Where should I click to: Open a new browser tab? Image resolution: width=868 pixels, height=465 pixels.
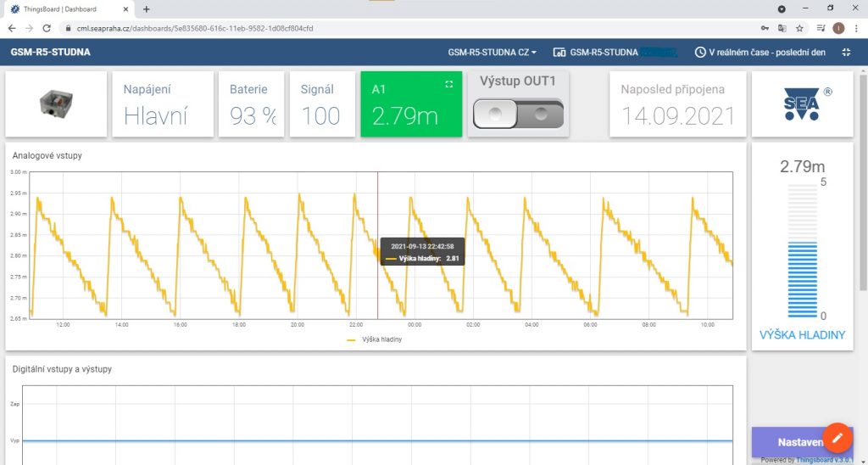pos(146,8)
